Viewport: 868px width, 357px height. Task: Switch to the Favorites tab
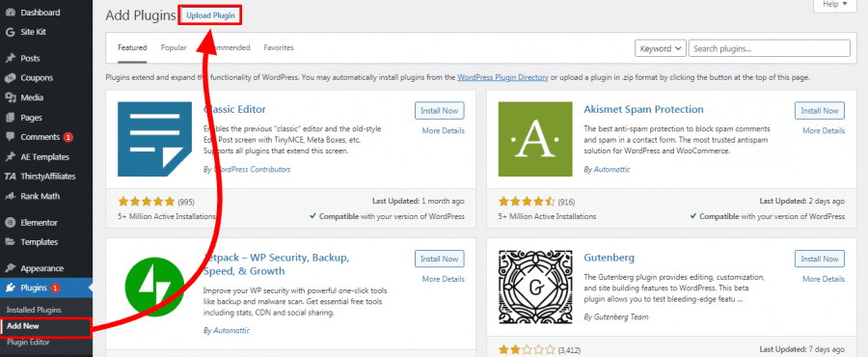[279, 47]
